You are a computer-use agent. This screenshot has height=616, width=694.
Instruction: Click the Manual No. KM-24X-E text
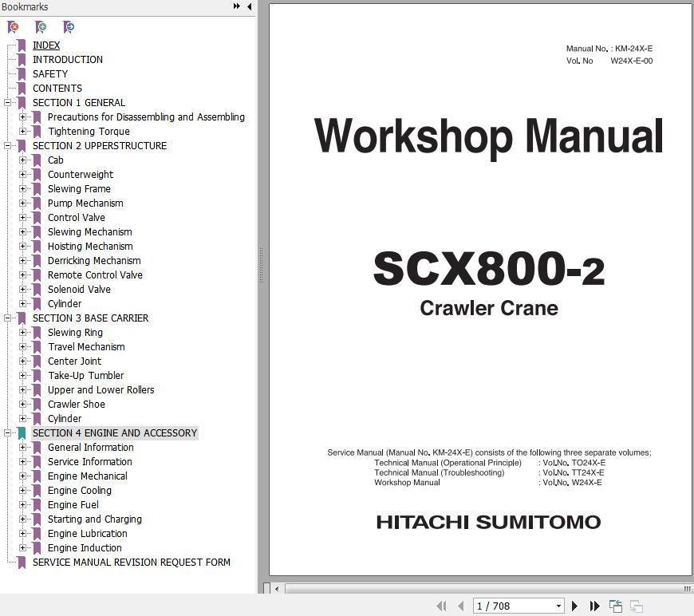(609, 49)
